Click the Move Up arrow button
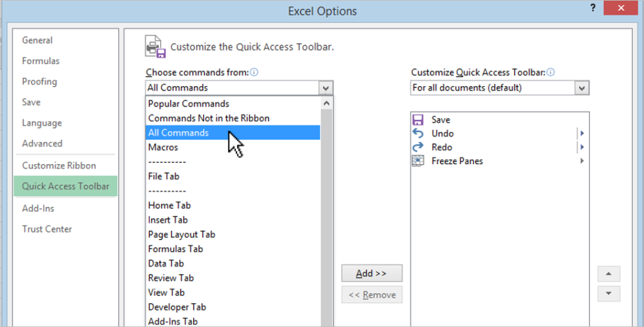 click(609, 274)
